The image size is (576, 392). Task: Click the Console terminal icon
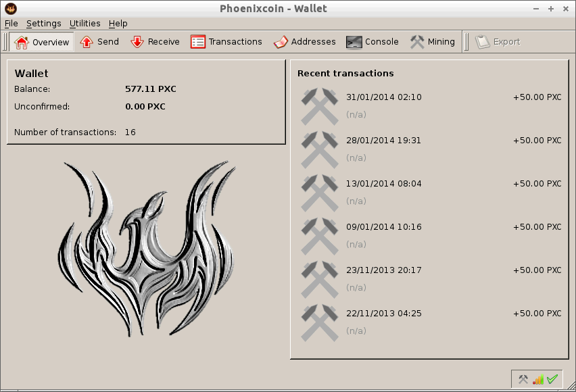354,42
